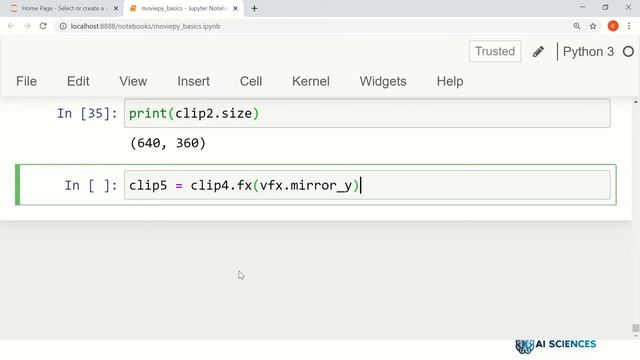Select the moviepy_basics Jupyter Notebook tab
640x360 pixels.
[184, 8]
